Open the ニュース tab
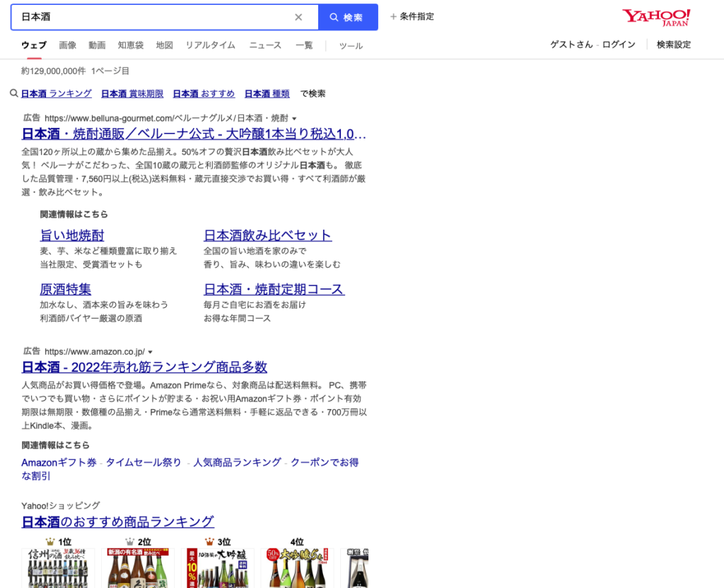Image resolution: width=724 pixels, height=588 pixels. click(265, 45)
